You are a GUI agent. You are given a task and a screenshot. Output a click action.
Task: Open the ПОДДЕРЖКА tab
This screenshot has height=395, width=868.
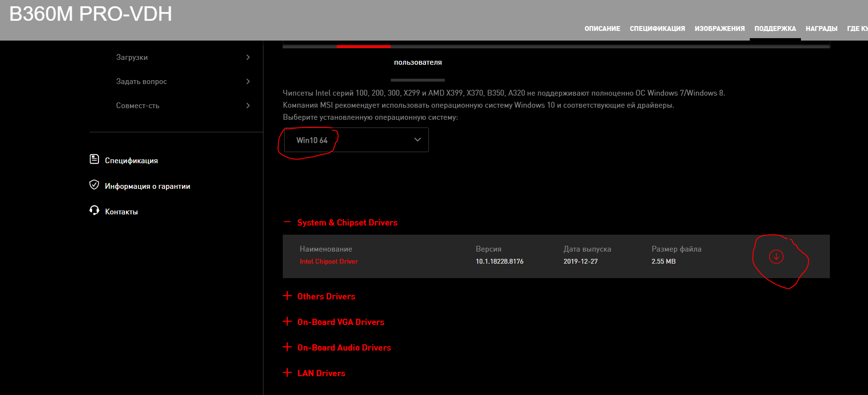tap(775, 28)
